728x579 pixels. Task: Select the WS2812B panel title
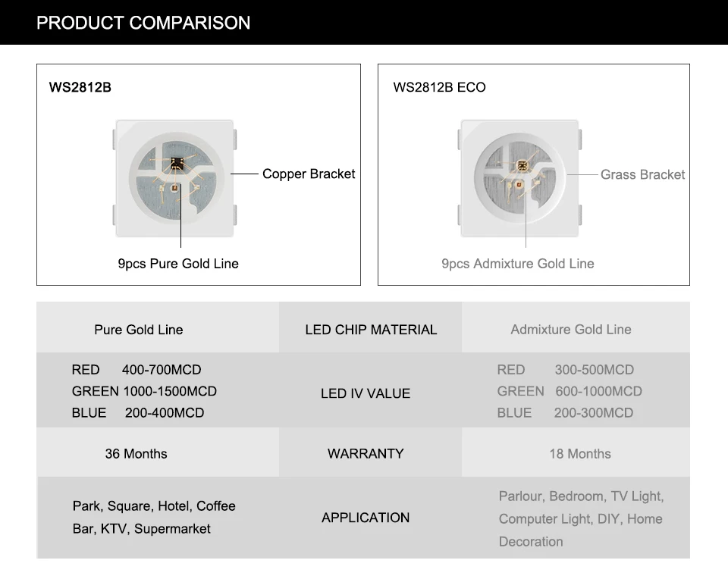[x=80, y=87]
